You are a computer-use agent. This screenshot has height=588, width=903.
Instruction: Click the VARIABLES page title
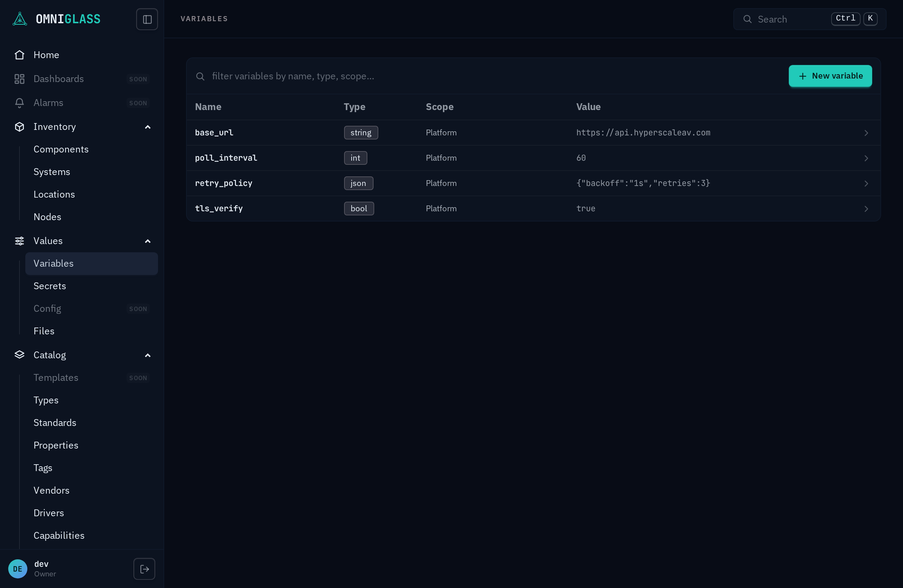point(204,19)
